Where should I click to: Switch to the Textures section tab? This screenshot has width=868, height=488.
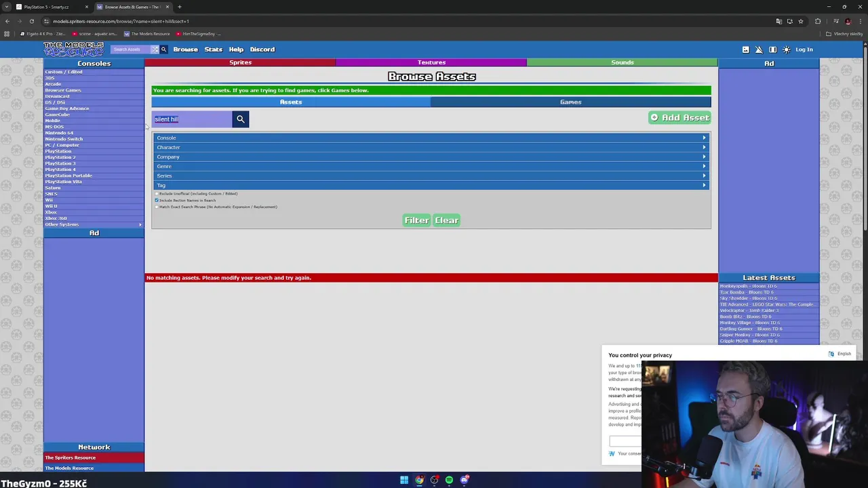click(431, 62)
